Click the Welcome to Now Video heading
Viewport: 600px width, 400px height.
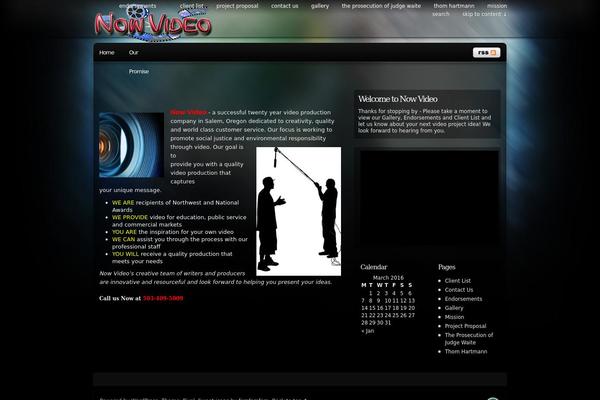pos(398,99)
